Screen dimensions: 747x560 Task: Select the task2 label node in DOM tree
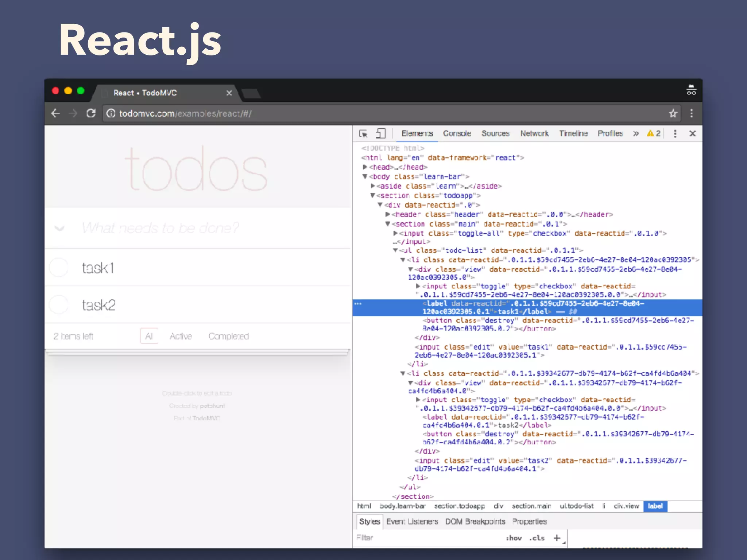[x=533, y=421]
